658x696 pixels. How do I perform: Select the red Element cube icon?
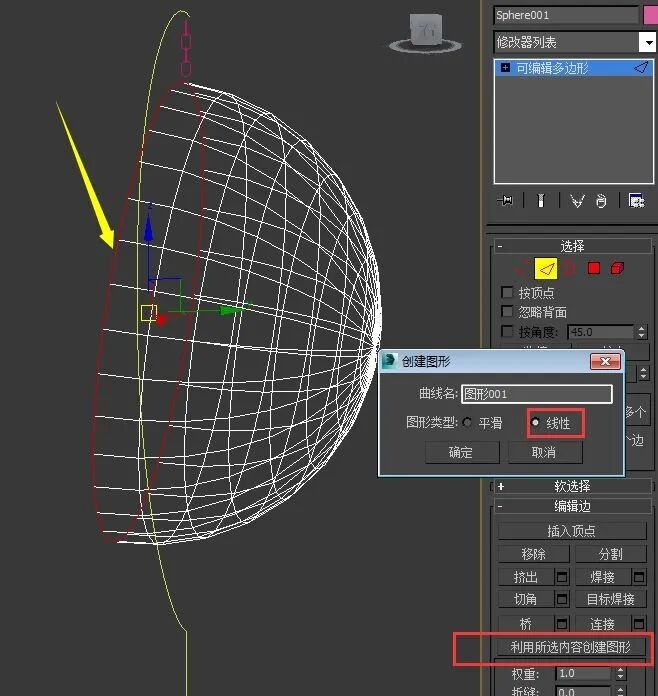point(617,268)
